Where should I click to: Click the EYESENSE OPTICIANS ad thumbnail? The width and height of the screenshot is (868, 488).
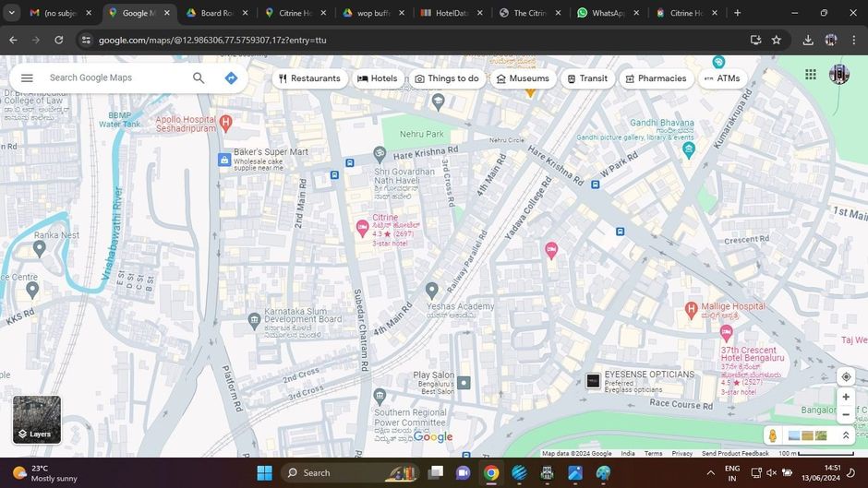pyautogui.click(x=593, y=381)
